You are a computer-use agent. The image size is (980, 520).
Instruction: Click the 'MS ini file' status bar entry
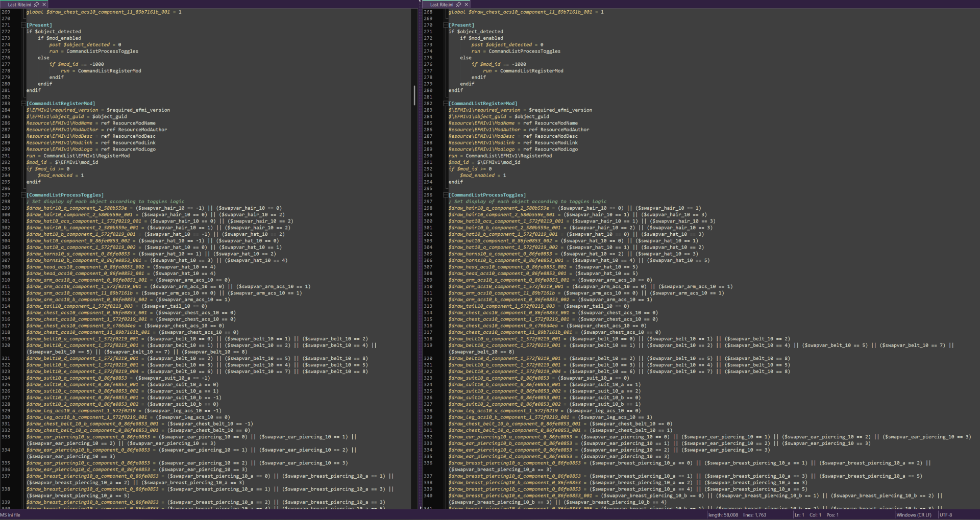click(11, 515)
